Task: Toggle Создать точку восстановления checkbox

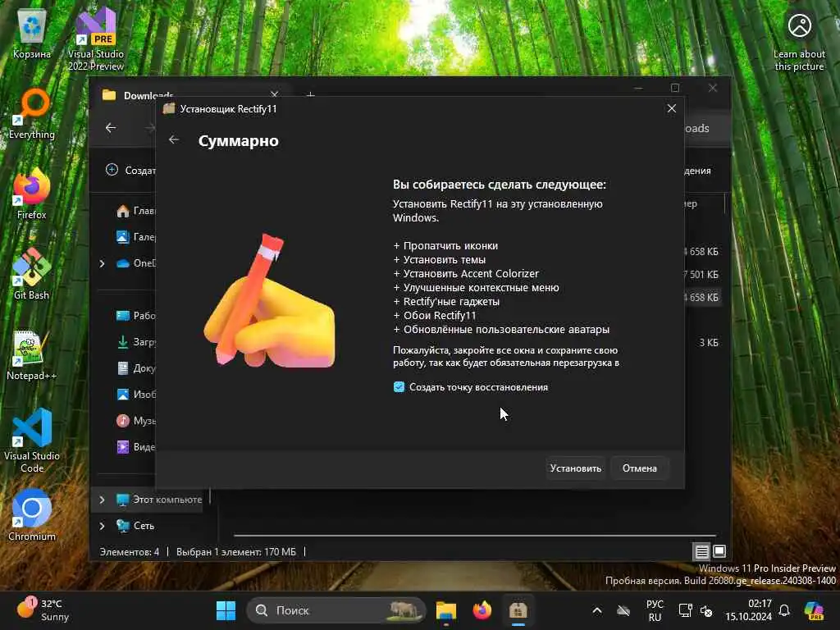Action: point(399,387)
